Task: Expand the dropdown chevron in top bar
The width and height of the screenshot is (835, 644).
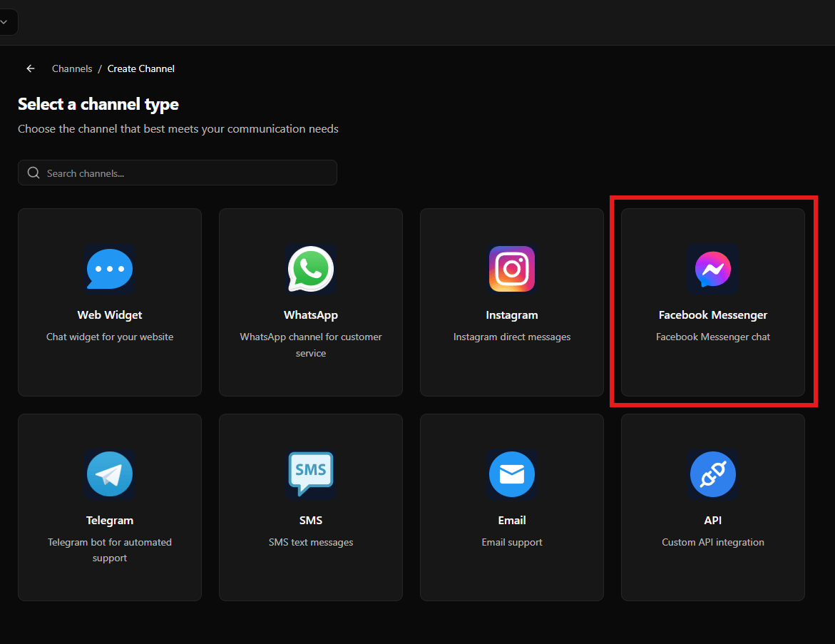Action: coord(4,22)
